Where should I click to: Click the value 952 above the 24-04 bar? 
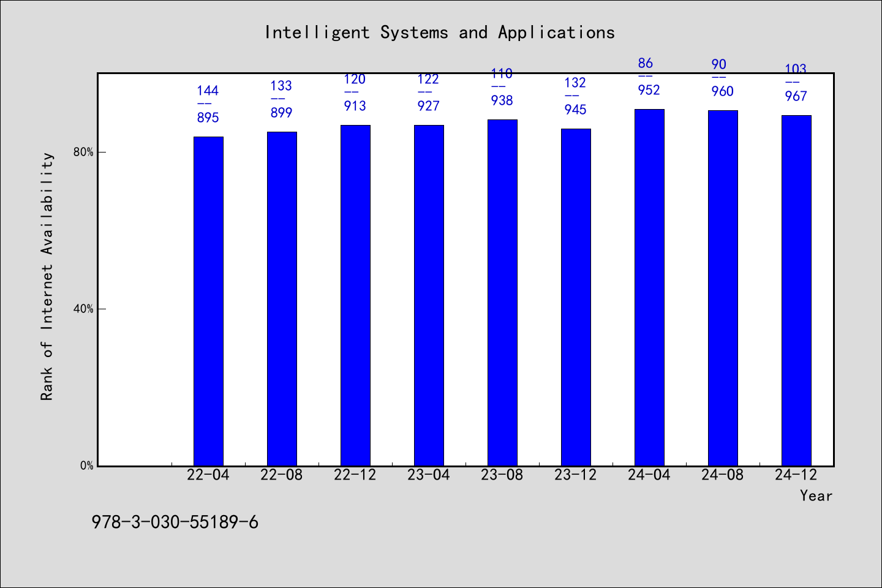pyautogui.click(x=649, y=90)
